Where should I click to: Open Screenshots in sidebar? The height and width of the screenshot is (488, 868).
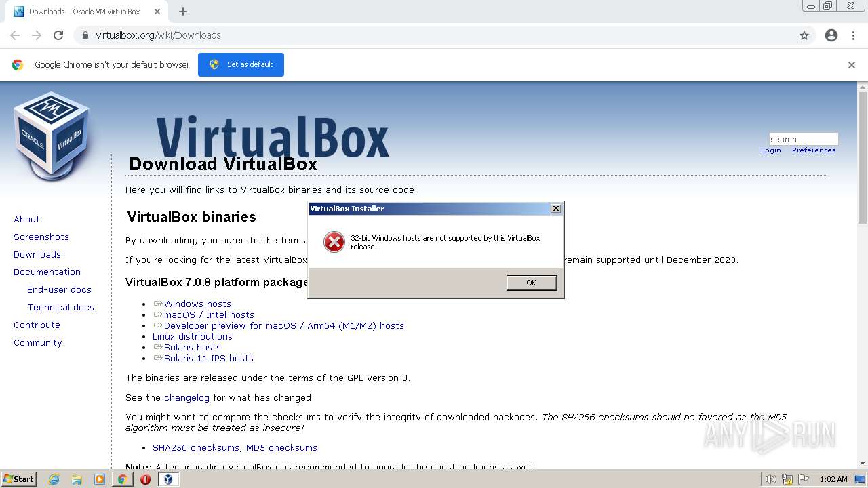coord(41,237)
